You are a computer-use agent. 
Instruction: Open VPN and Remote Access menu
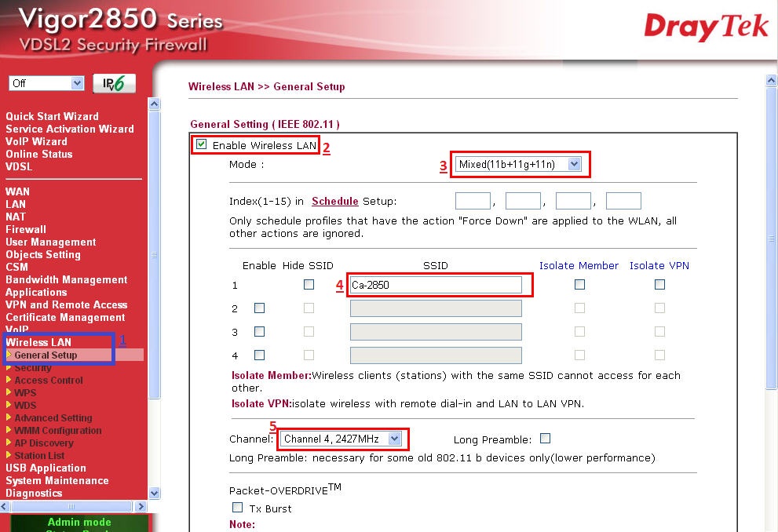click(66, 304)
